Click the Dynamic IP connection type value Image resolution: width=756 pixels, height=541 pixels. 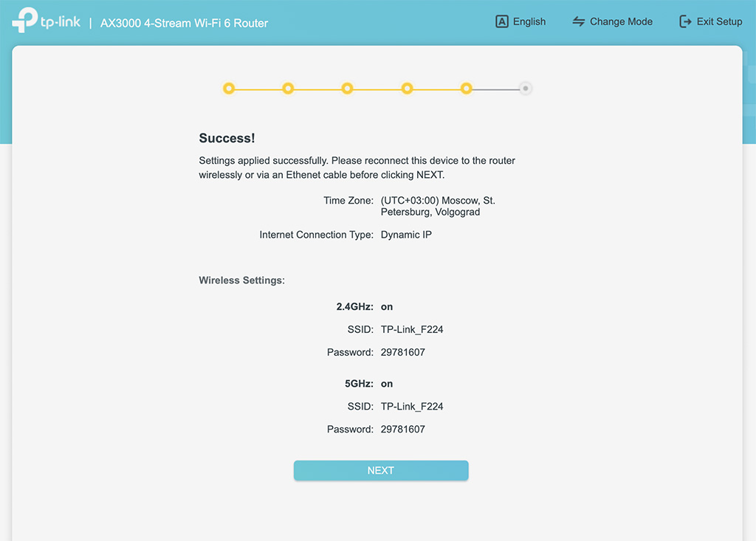click(x=407, y=235)
